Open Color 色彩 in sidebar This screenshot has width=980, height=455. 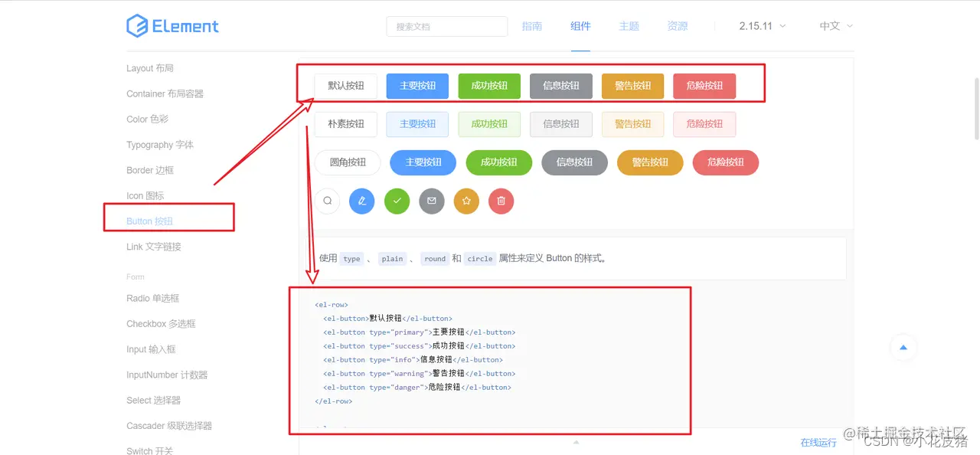coord(147,119)
